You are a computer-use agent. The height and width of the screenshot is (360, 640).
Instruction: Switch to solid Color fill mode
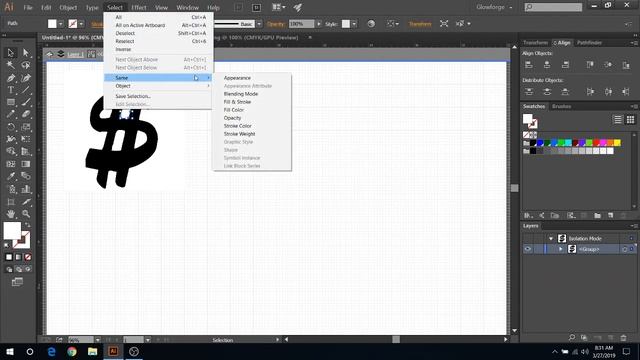tap(9, 257)
